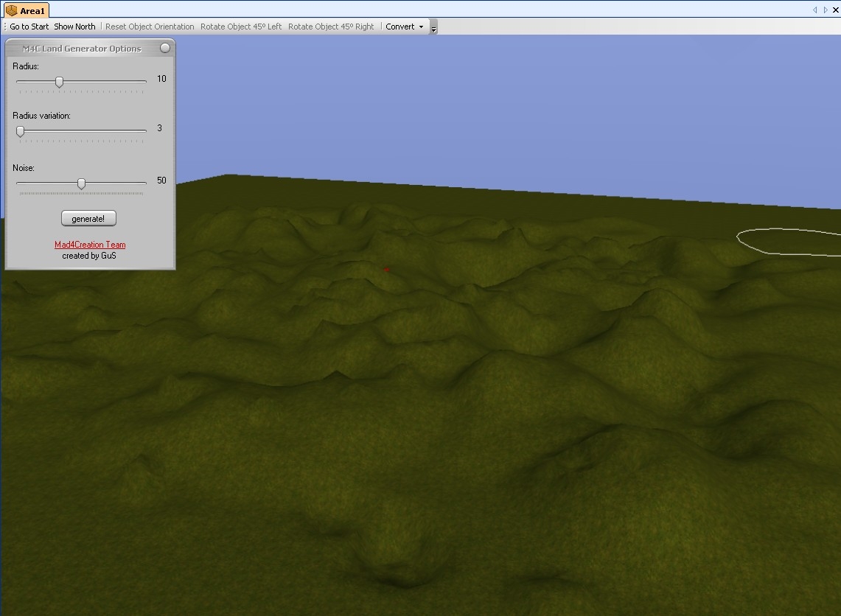Viewport: 841px width, 616px height.
Task: Select Rotate Object 45° Right
Action: pyautogui.click(x=331, y=27)
